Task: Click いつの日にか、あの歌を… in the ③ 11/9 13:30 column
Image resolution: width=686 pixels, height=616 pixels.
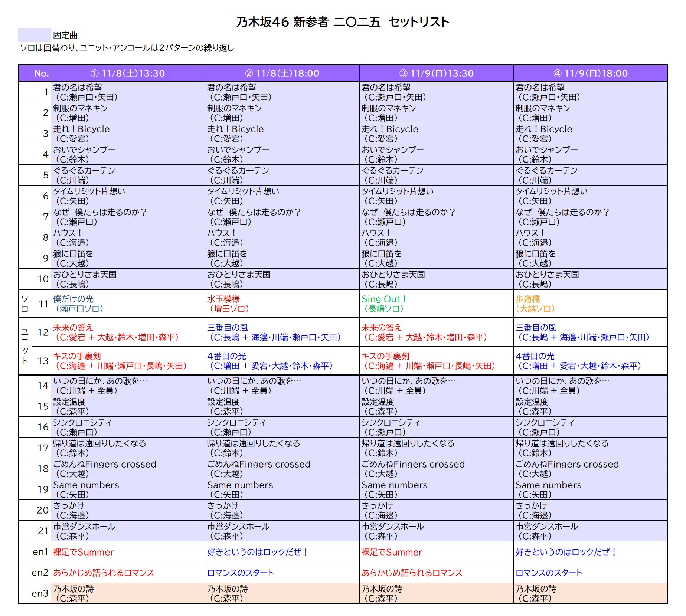Action: (437, 386)
